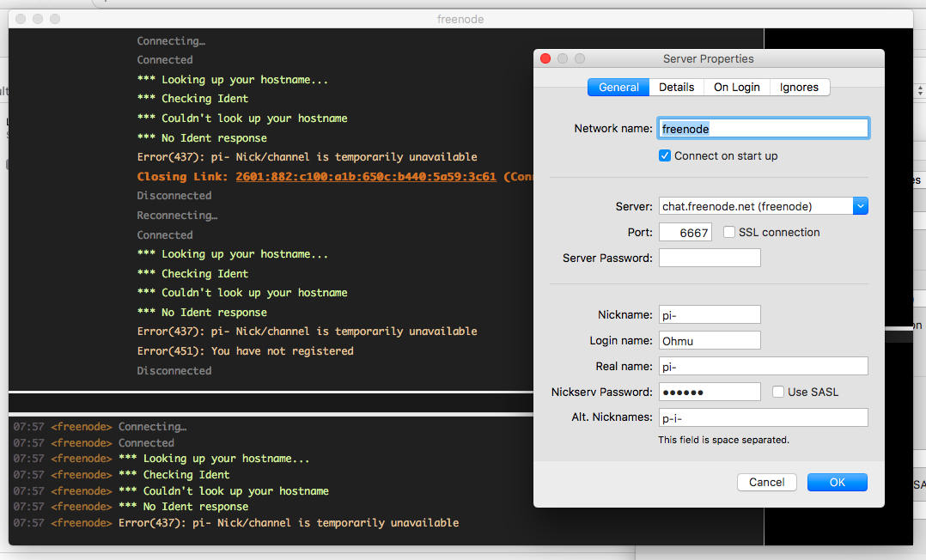Cancel the Server Properties dialog
Image resolution: width=926 pixels, height=560 pixels.
(x=766, y=482)
